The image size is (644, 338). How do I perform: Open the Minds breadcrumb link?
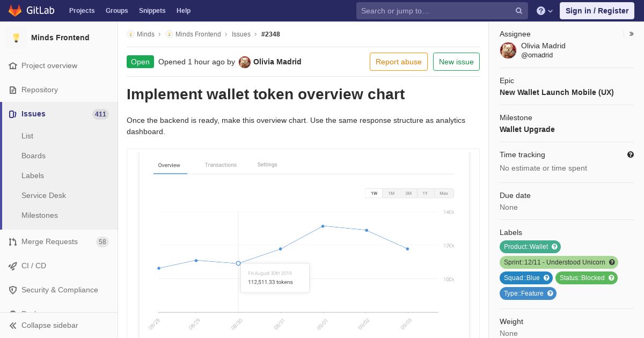coord(145,34)
